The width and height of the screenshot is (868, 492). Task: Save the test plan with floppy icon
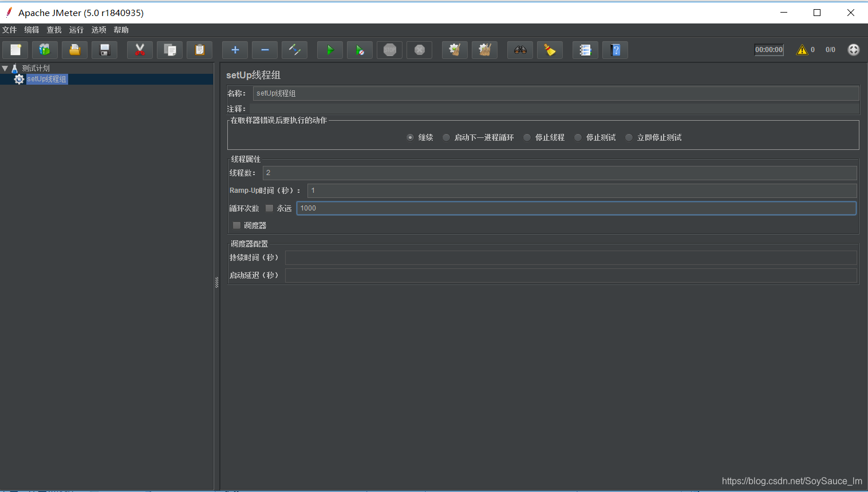click(x=105, y=50)
